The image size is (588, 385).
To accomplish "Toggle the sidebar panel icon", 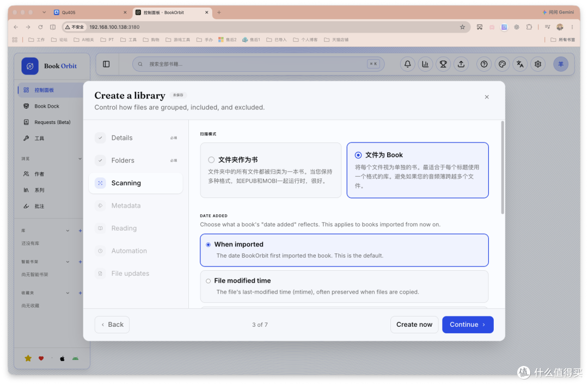I will point(107,64).
